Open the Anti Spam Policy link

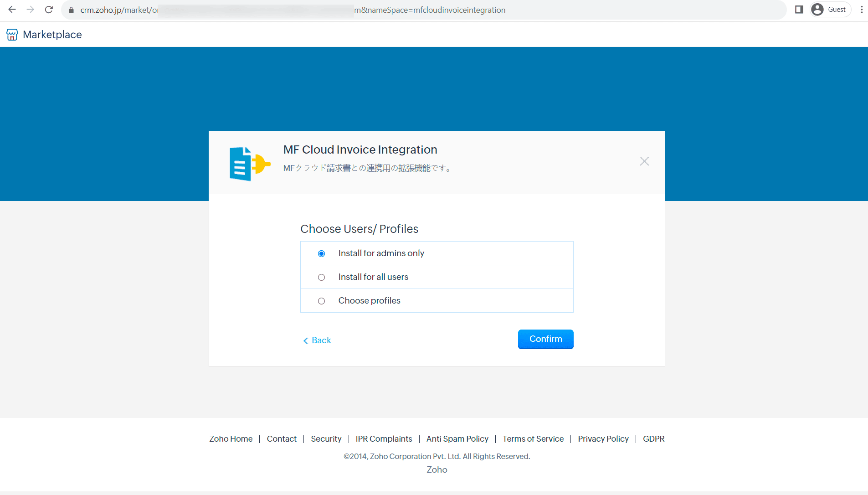pos(457,439)
